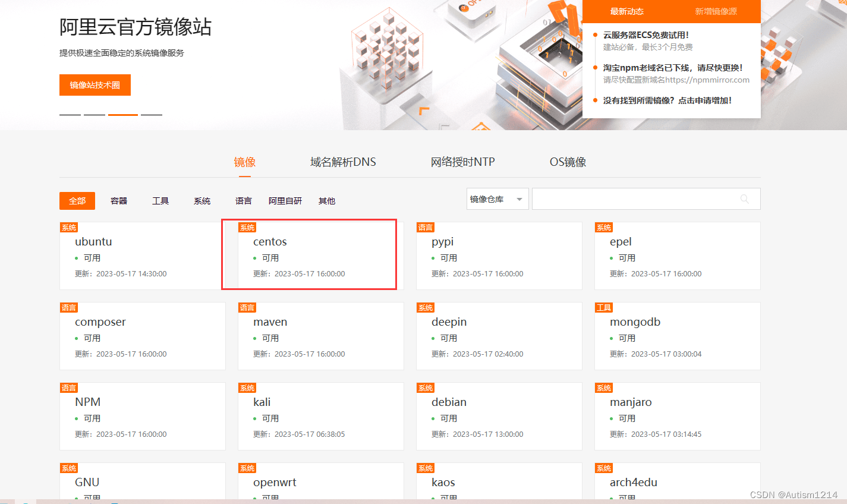The image size is (847, 504).
Task: Open the kali mirror
Action: click(262, 402)
